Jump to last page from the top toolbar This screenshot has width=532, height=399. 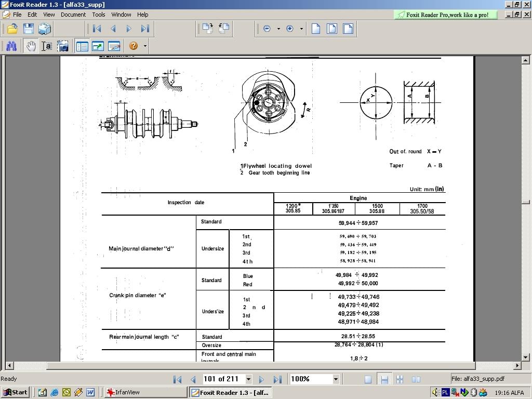coord(145,29)
